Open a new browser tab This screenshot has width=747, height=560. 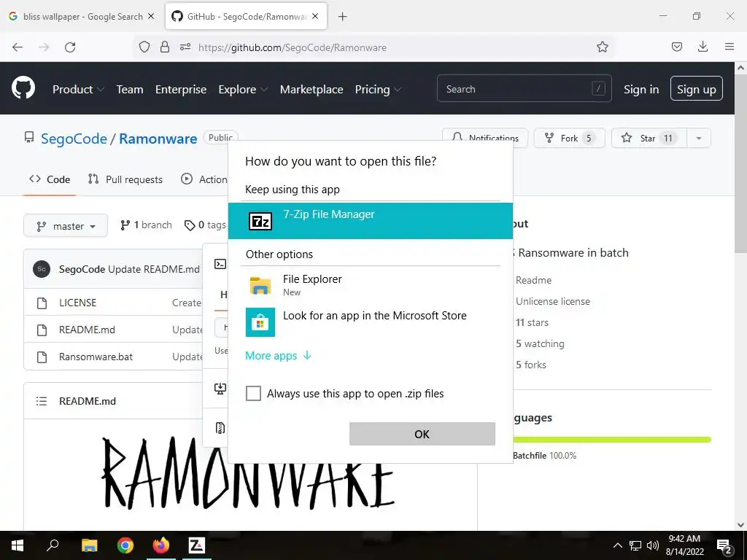click(342, 17)
